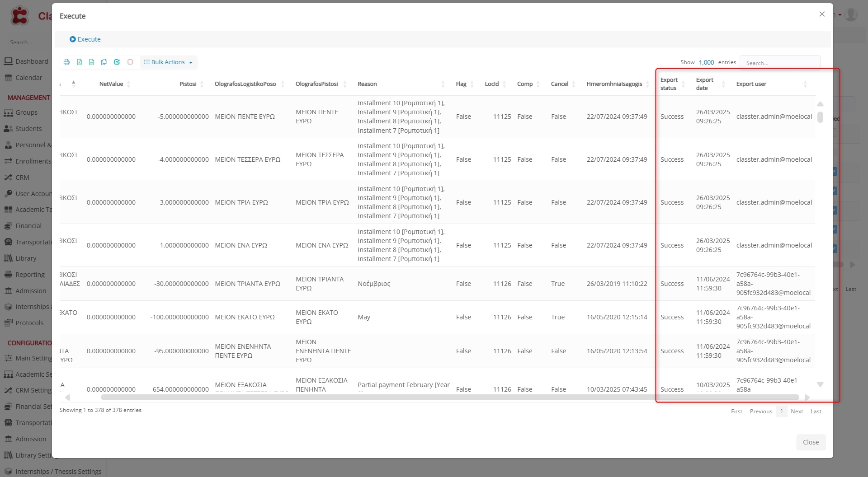The width and height of the screenshot is (868, 477).
Task: Select page 1 in pagination
Action: 782,412
